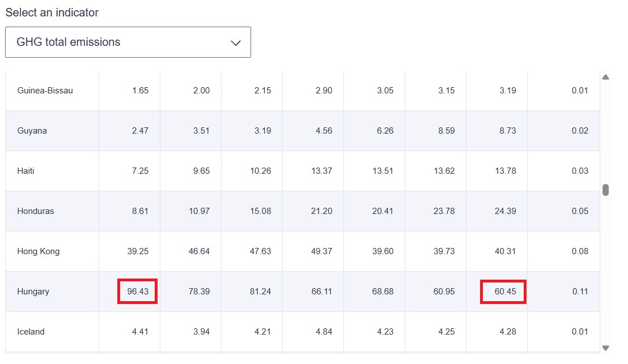Click the Honduras row label
This screenshot has width=628, height=364.
pos(36,211)
